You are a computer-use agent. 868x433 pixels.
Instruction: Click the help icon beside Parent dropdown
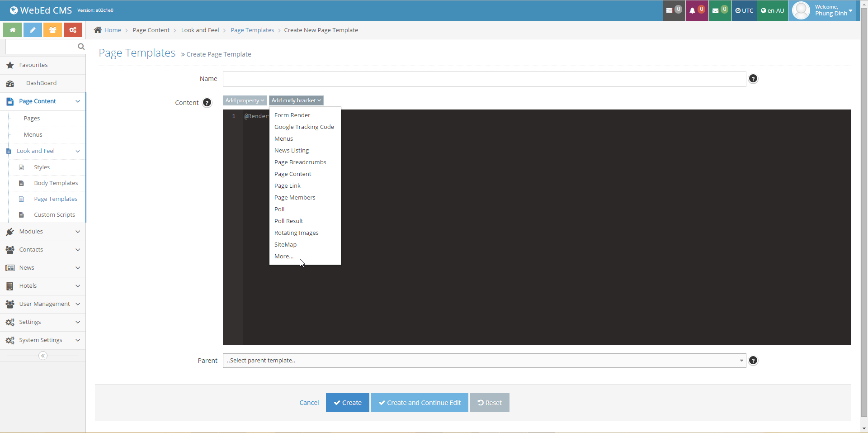pos(753,361)
